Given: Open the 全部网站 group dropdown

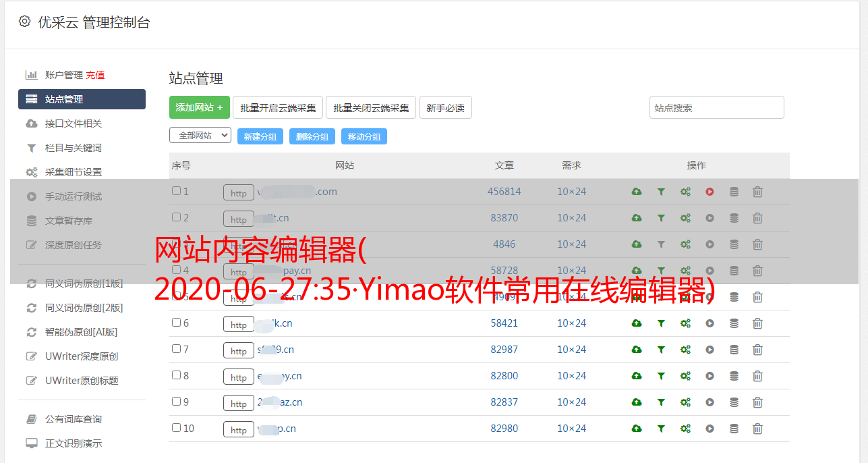Looking at the screenshot, I should (x=200, y=136).
